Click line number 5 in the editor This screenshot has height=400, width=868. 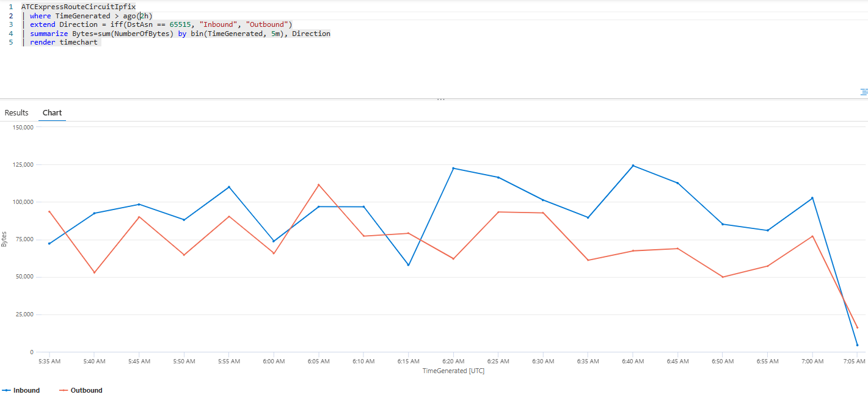point(10,42)
